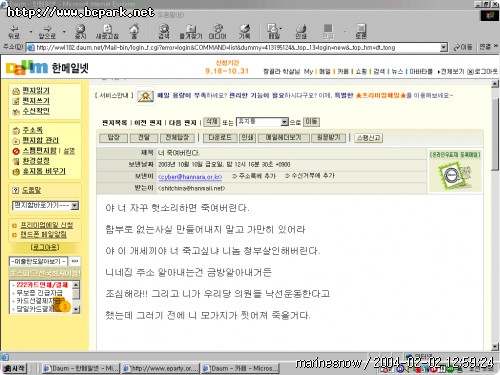Open the Favorites (즐겨찾기) toolbar icon
Viewport: 500px width, 375px height.
coord(191,31)
